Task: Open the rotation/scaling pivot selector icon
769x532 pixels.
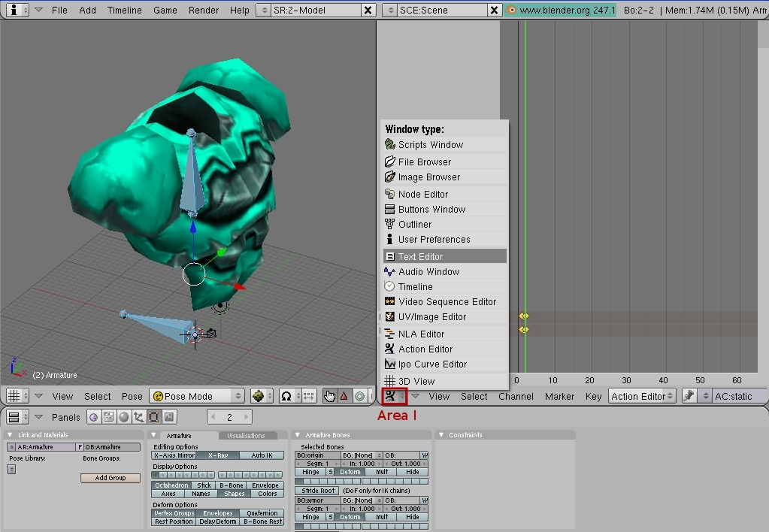Action: [290, 396]
